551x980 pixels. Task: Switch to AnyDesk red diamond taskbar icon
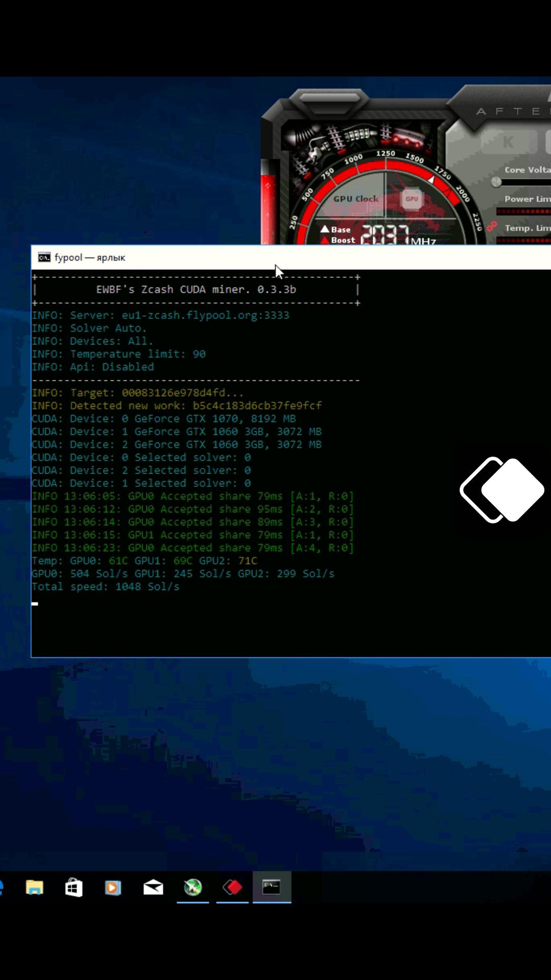(232, 888)
